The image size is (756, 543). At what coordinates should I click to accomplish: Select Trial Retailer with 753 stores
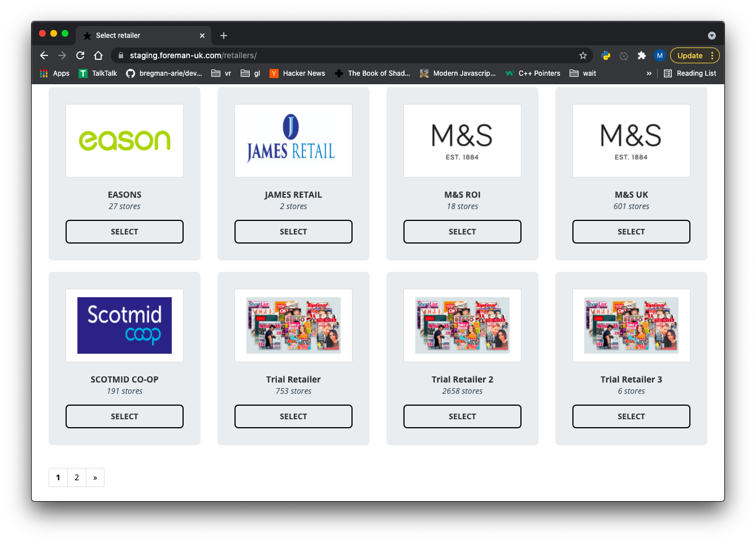(x=293, y=416)
